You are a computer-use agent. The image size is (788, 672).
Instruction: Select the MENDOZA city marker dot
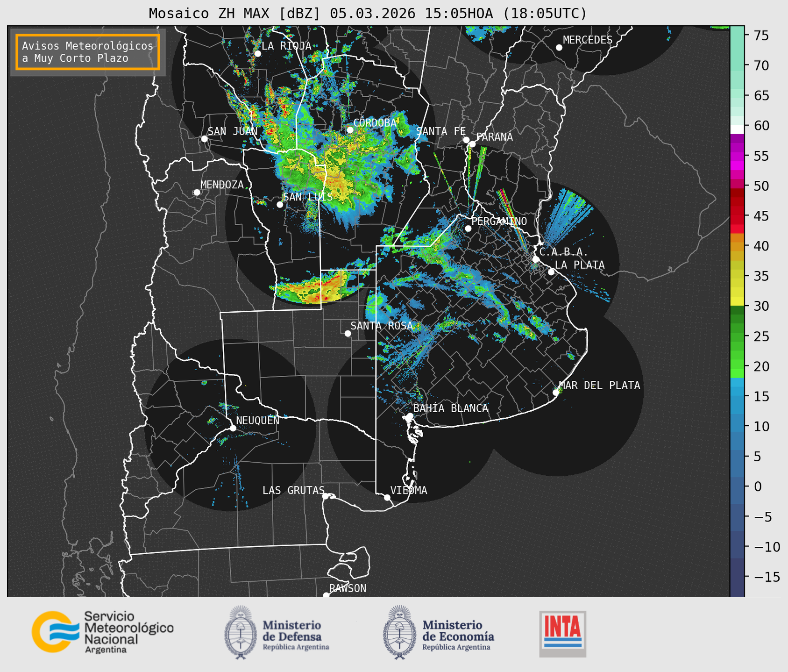click(x=197, y=193)
